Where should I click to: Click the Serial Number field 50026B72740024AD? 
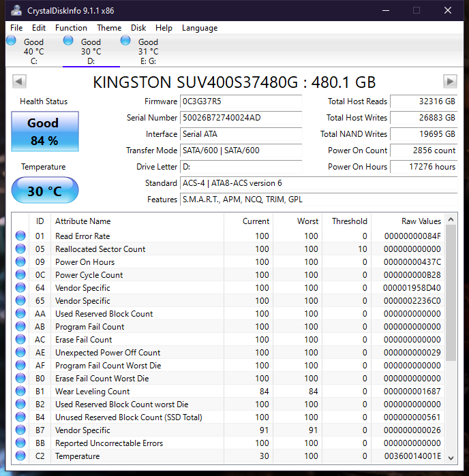coord(241,118)
